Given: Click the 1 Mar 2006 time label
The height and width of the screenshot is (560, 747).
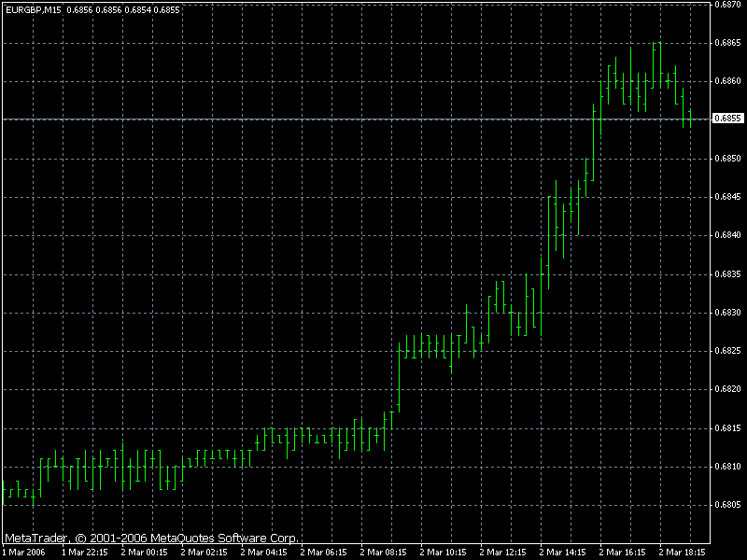Looking at the screenshot, I should (x=24, y=553).
